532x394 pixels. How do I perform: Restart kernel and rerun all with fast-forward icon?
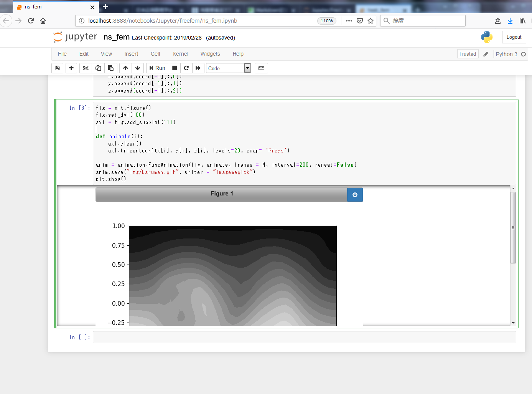tap(198, 68)
